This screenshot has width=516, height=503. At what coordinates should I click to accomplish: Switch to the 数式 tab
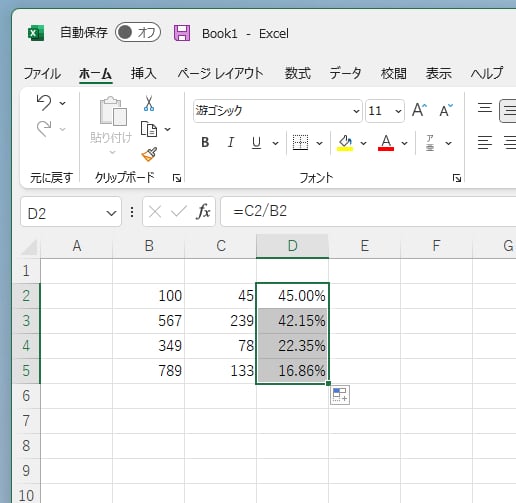(297, 73)
